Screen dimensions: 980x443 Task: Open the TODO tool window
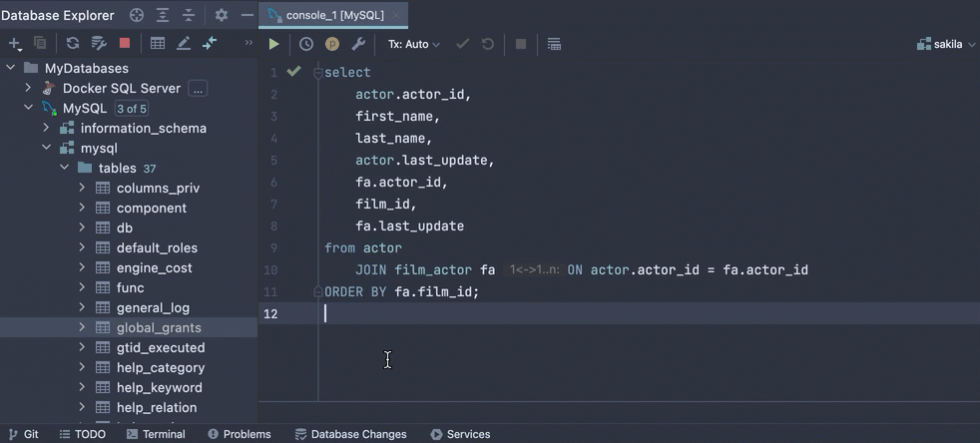pos(83,434)
